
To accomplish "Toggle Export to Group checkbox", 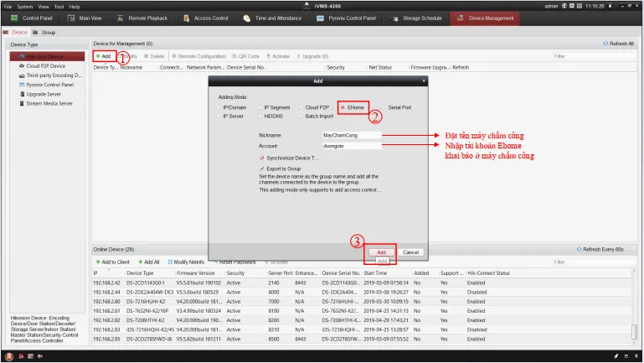I will coord(262,168).
